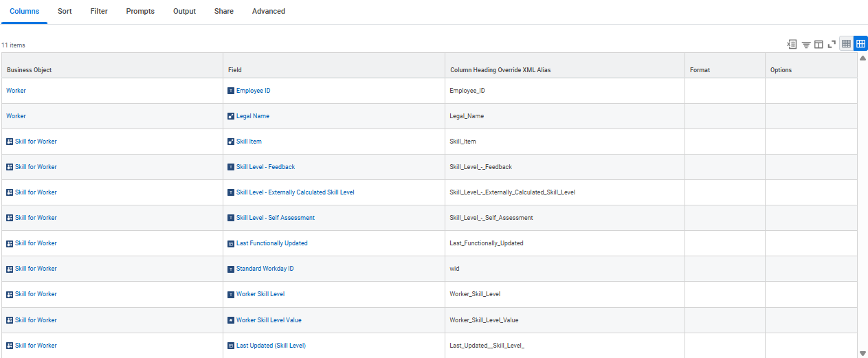This screenshot has width=868, height=358.
Task: Click the business object icon in the Skill Item row
Action: click(x=10, y=142)
